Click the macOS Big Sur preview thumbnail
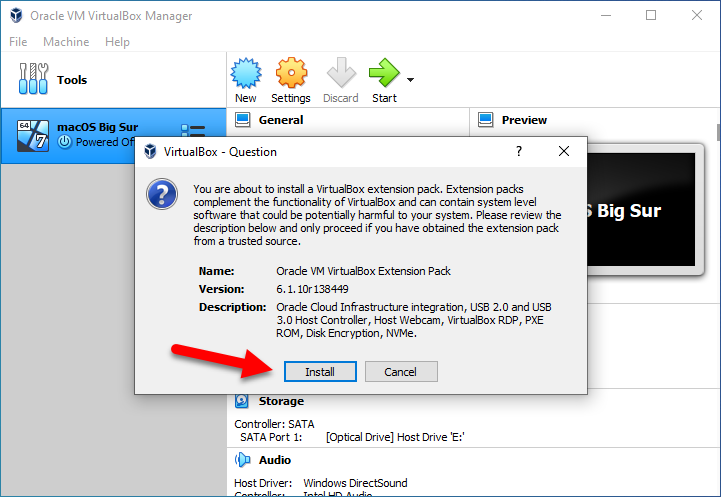Viewport: 721px width, 497px height. pos(640,210)
